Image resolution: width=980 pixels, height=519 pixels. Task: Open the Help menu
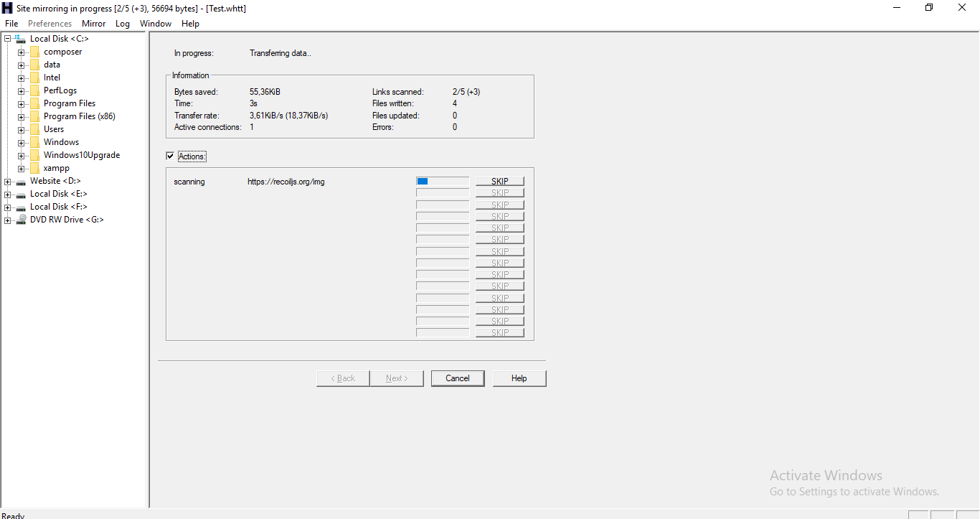pyautogui.click(x=191, y=24)
